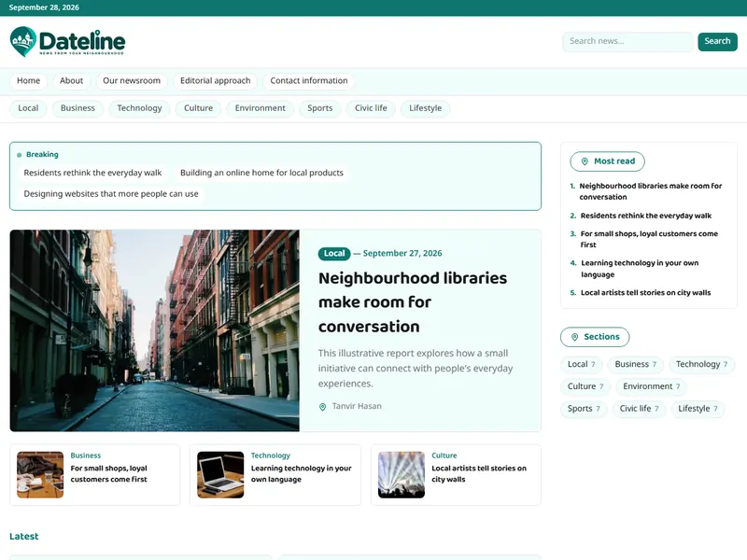Open the featured street photo
The height and width of the screenshot is (560, 747).
point(155,330)
